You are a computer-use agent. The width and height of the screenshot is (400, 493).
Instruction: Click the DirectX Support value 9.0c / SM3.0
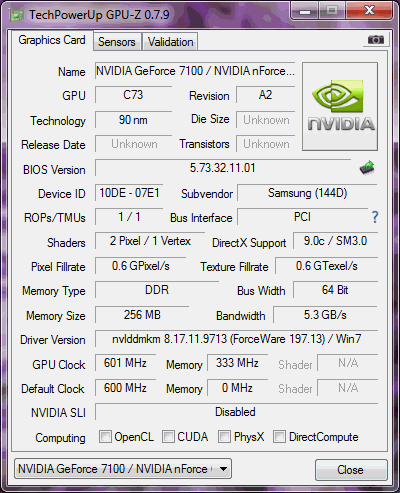click(x=335, y=241)
